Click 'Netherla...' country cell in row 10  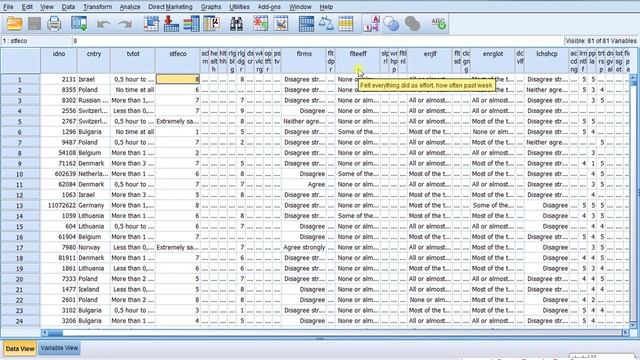tap(93, 174)
